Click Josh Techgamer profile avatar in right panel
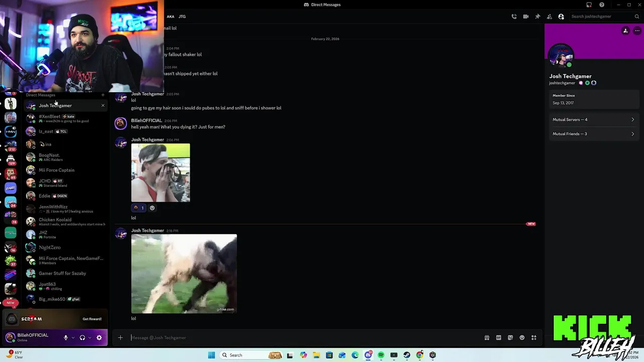 pyautogui.click(x=561, y=56)
